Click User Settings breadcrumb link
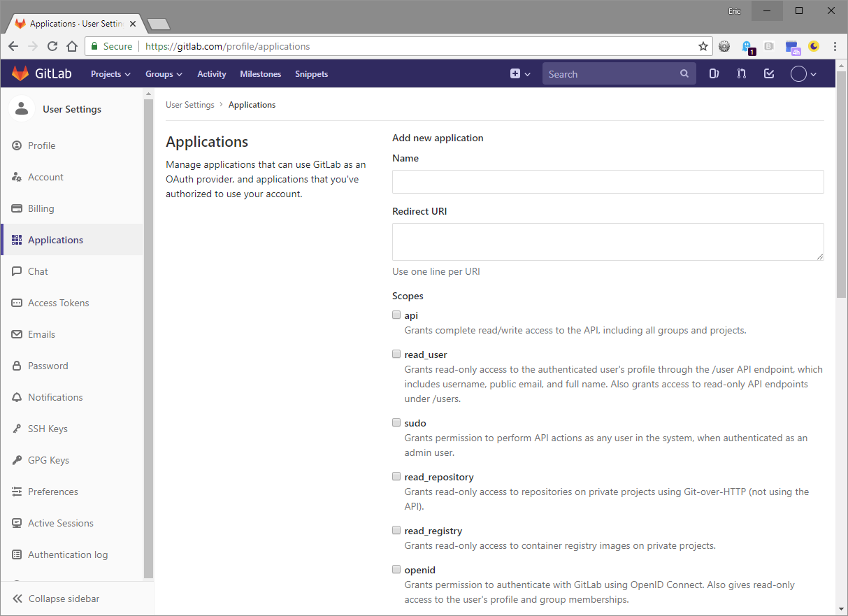The width and height of the screenshot is (848, 616). [189, 105]
